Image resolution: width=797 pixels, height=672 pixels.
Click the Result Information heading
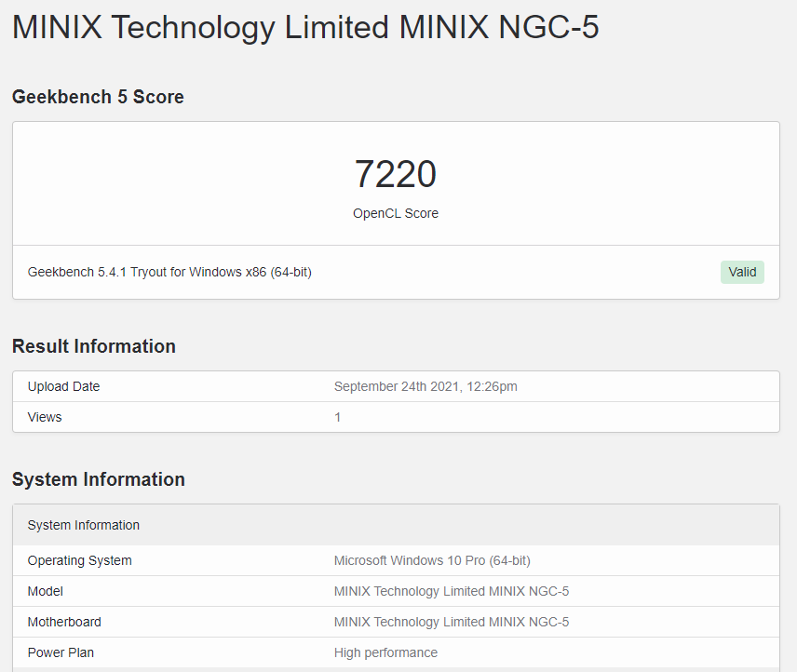pyautogui.click(x=94, y=346)
